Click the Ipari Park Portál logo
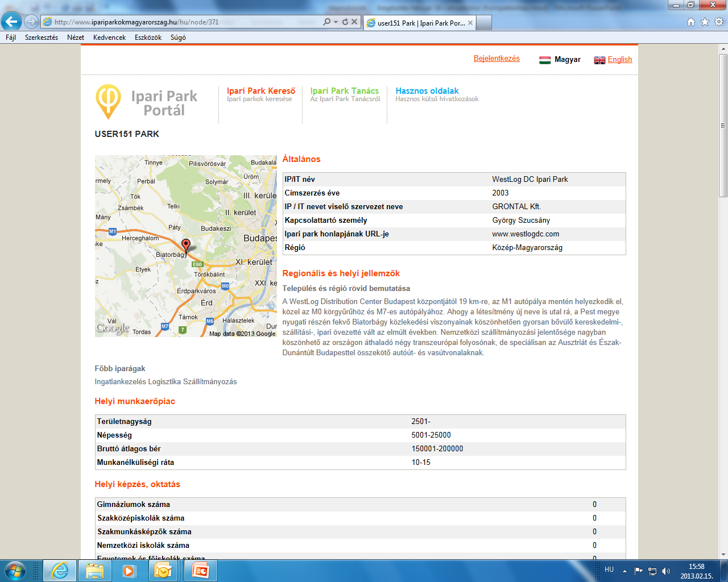This screenshot has width=728, height=582. pyautogui.click(x=147, y=102)
